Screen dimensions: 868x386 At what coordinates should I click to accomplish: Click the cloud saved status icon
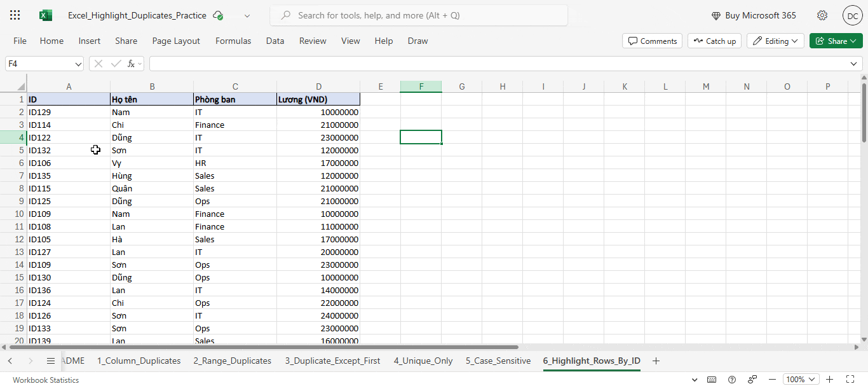coord(219,15)
